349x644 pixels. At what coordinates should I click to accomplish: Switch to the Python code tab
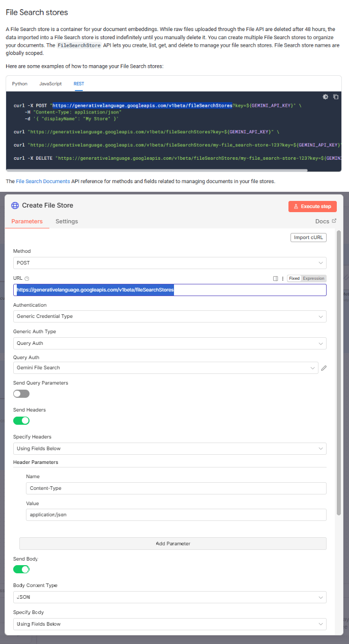(19, 84)
